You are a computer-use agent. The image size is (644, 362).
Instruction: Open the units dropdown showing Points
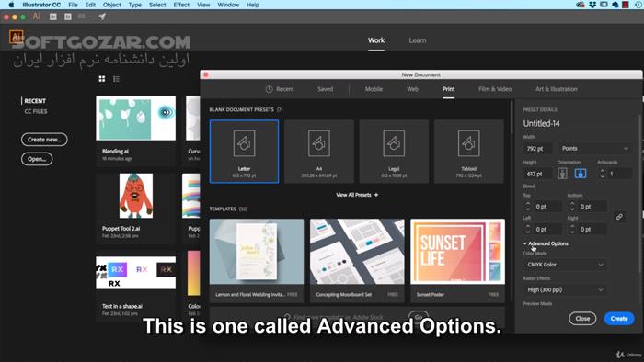point(594,149)
